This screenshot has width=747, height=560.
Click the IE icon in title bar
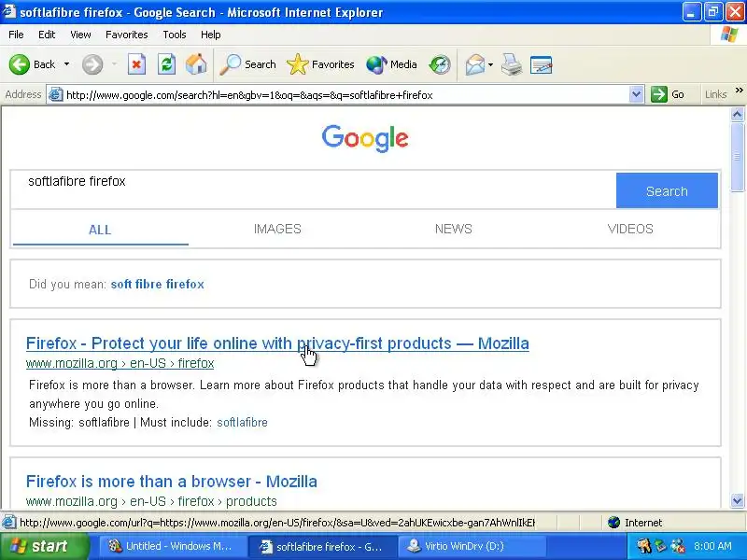9,11
